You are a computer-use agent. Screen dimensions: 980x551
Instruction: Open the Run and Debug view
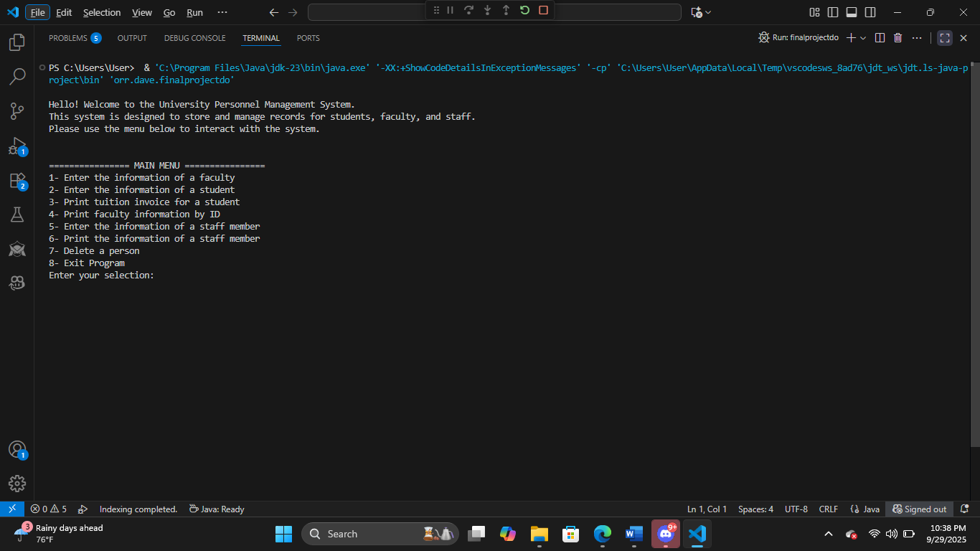[17, 146]
